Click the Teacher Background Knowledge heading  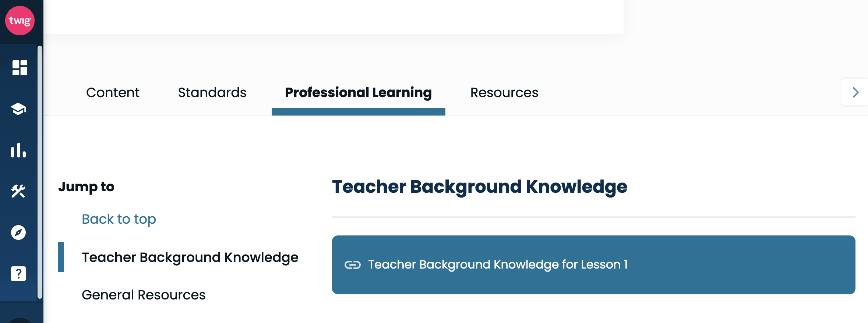tap(480, 187)
